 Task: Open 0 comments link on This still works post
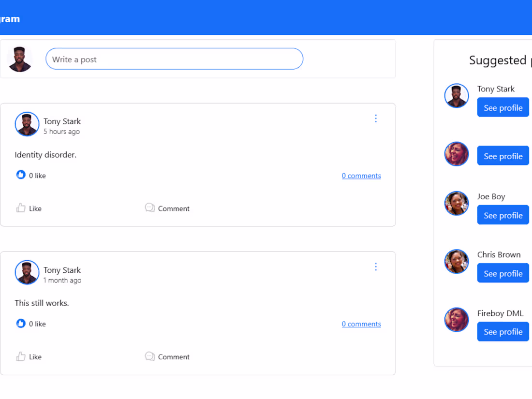coord(361,324)
